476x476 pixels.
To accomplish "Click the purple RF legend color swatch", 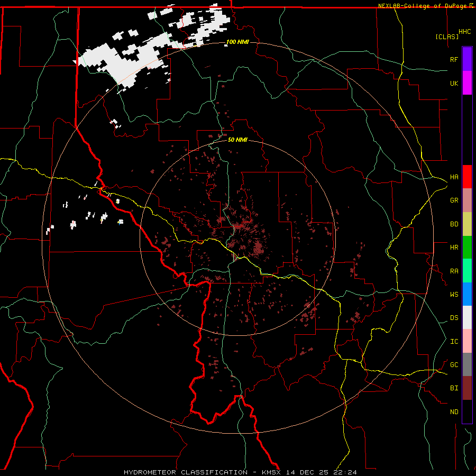I will point(467,59).
